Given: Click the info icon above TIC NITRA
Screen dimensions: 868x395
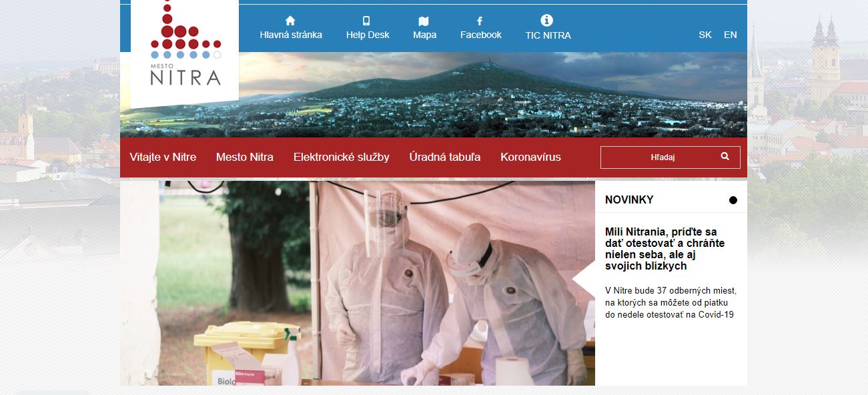Looking at the screenshot, I should [547, 20].
